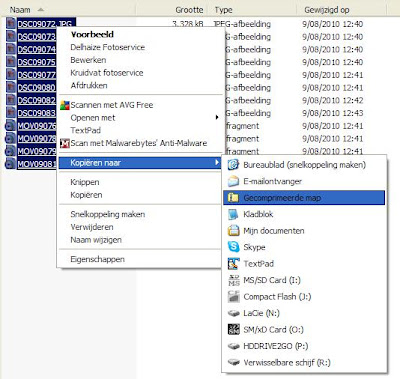Sort by the Naam column header
Image resolution: width=400 pixels, height=379 pixels.
pyautogui.click(x=67, y=10)
